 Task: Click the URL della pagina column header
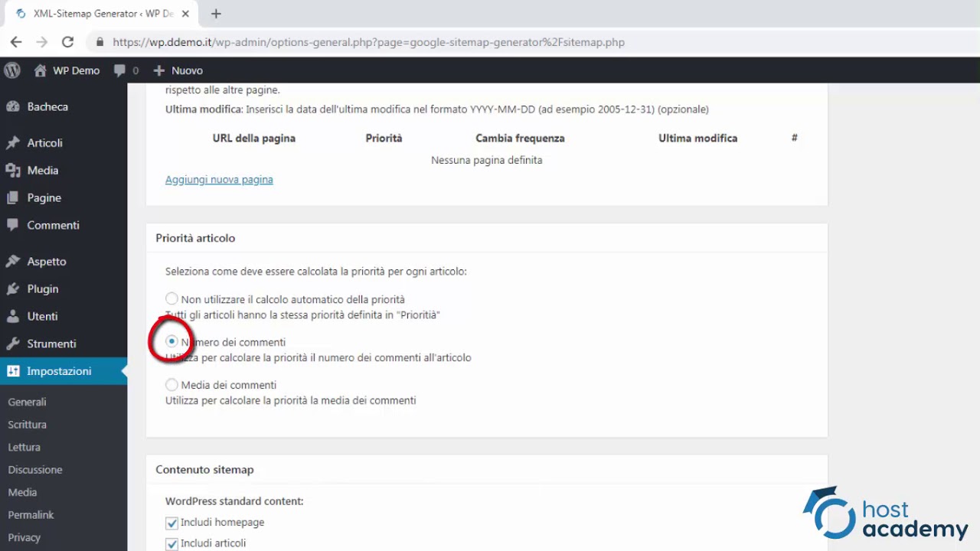(x=253, y=139)
